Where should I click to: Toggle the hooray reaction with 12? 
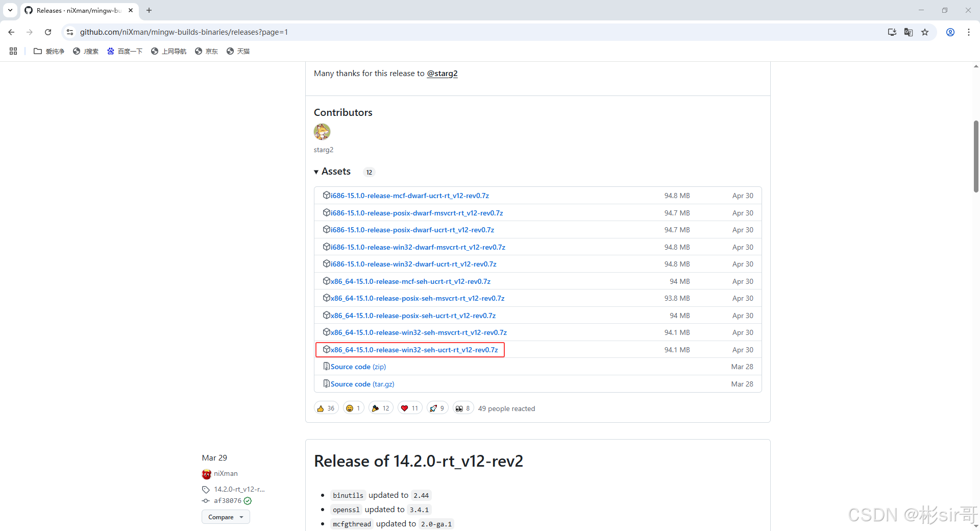pos(381,408)
